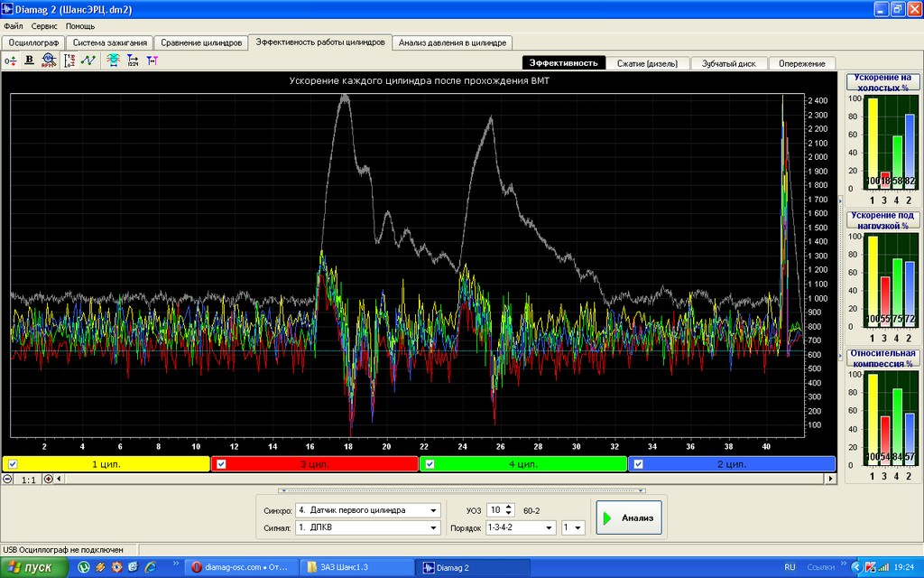Click the zero-level offset toolbar icon

[11, 61]
